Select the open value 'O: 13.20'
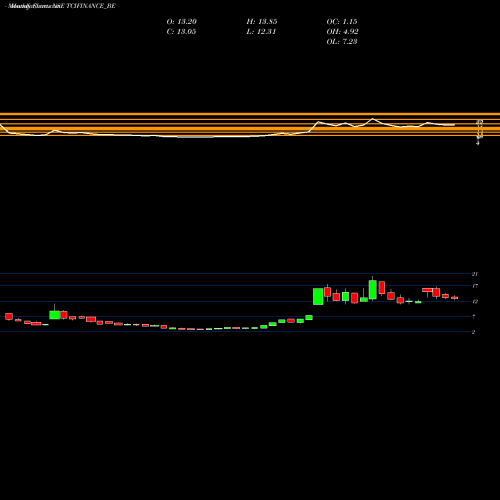The image size is (500, 500). click(182, 22)
